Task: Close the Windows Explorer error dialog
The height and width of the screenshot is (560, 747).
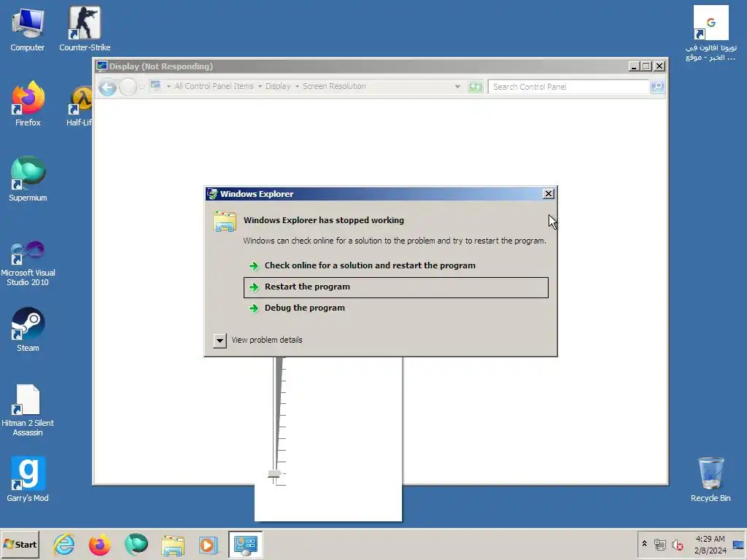Action: pos(549,194)
